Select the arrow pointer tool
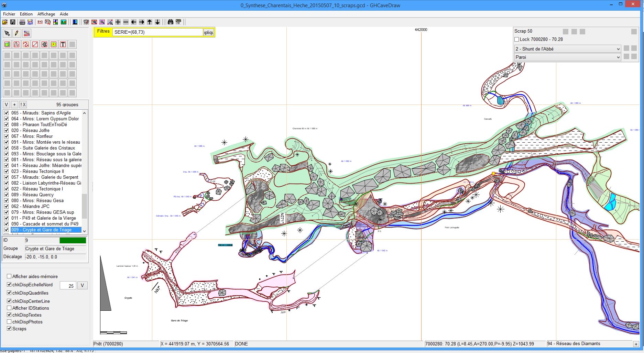The width and height of the screenshot is (644, 353). point(7,33)
